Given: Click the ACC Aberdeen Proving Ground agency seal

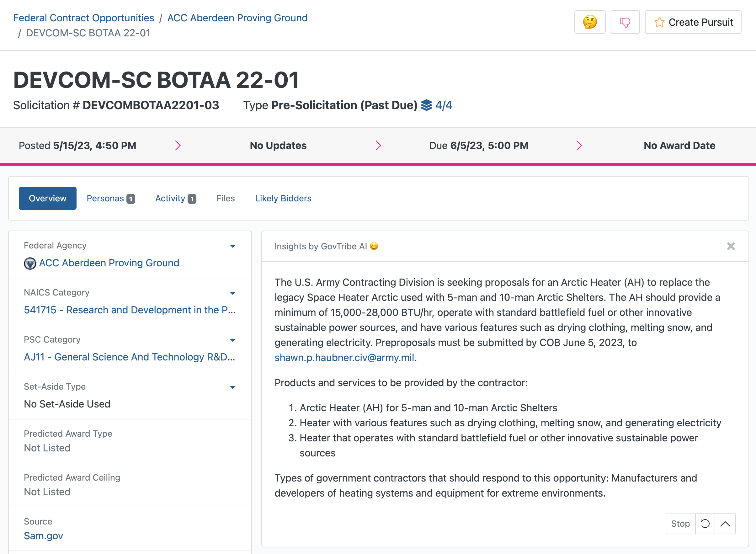Looking at the screenshot, I should [x=30, y=263].
